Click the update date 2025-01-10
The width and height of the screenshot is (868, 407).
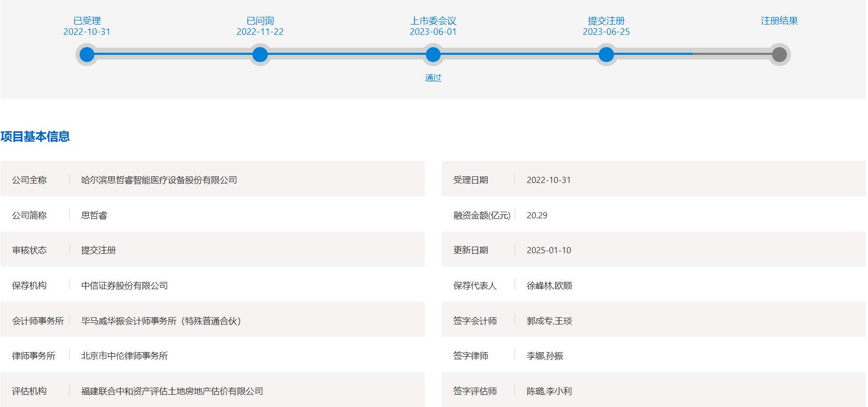548,250
